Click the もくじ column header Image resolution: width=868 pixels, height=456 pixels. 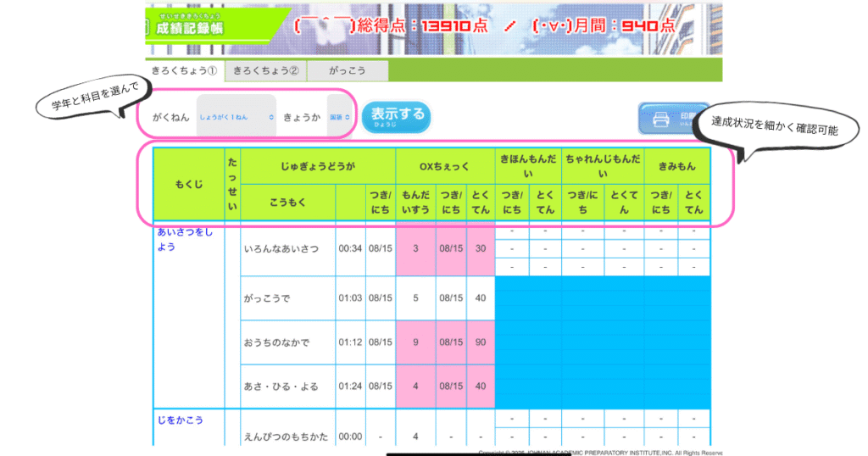click(188, 184)
